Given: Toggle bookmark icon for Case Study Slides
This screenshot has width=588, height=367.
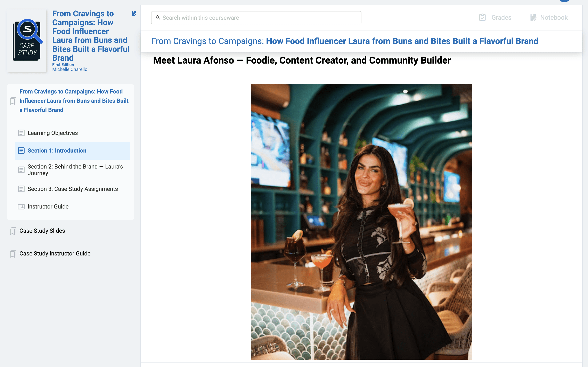Looking at the screenshot, I should tap(13, 231).
